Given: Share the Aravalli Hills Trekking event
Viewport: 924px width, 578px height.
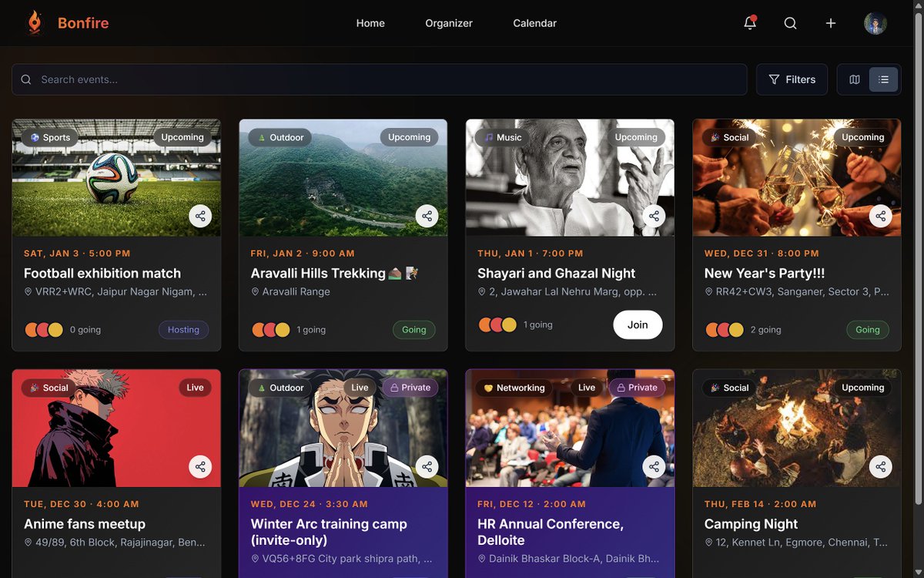Looking at the screenshot, I should click(427, 216).
